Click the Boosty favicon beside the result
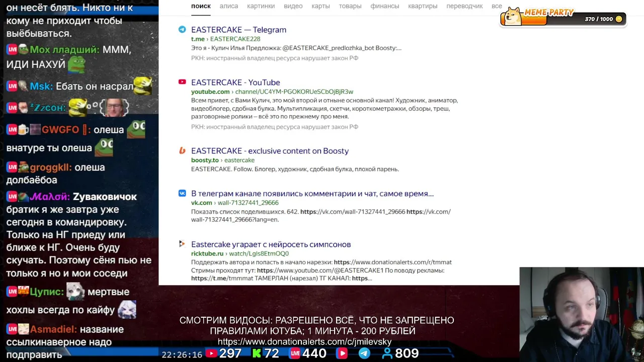Image resolution: width=644 pixels, height=362 pixels. point(182,150)
